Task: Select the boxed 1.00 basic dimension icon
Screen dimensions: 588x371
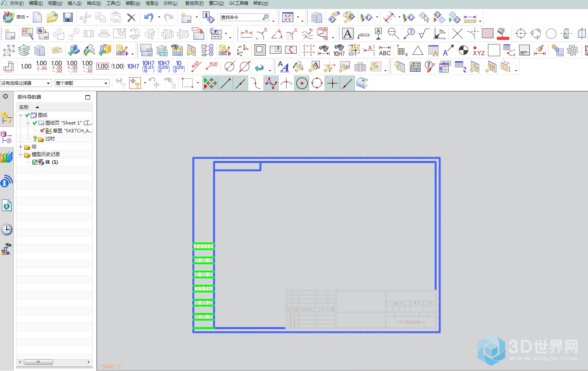Action: tap(103, 66)
